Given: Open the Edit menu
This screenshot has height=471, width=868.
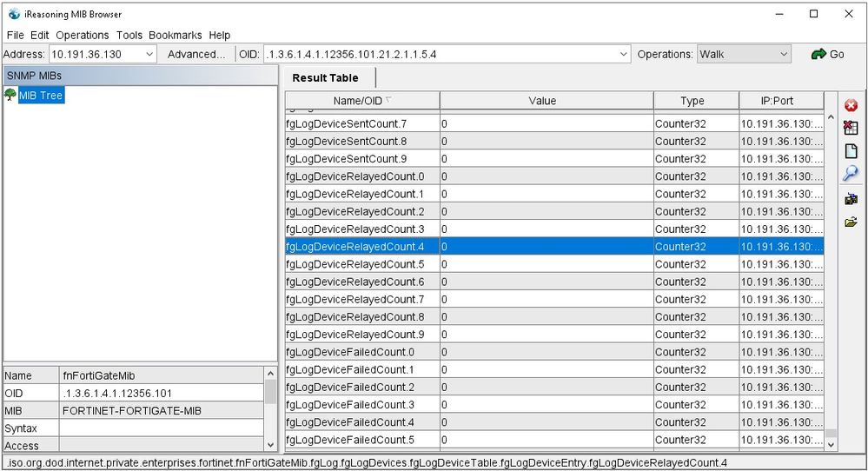Looking at the screenshot, I should [39, 35].
